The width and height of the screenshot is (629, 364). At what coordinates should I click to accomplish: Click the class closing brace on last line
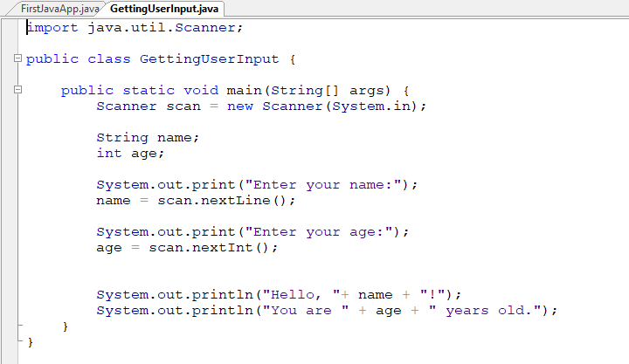(x=30, y=342)
